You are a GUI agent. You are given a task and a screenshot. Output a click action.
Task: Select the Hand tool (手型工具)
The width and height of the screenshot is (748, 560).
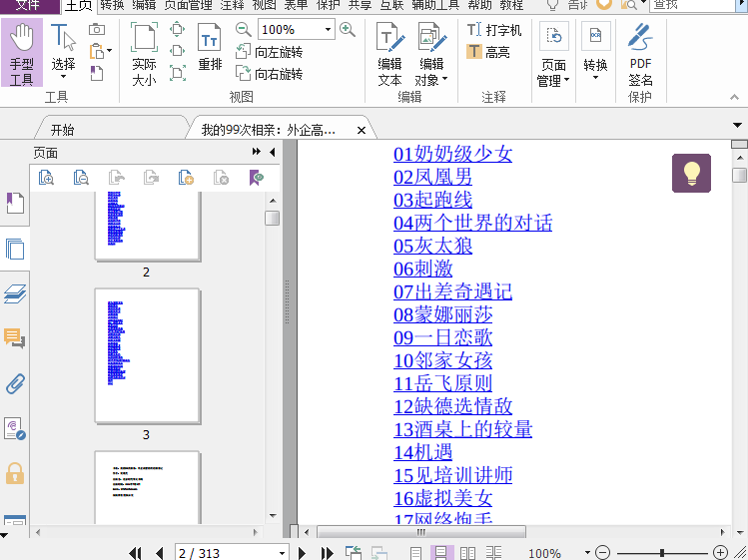tap(22, 54)
